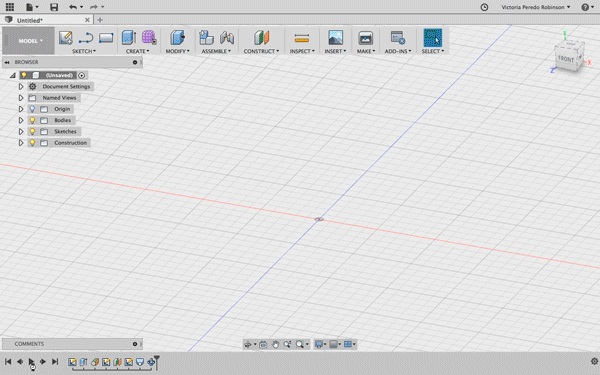Choose the Offset Plane construct icon
The width and height of the screenshot is (600, 375).
pyautogui.click(x=261, y=38)
